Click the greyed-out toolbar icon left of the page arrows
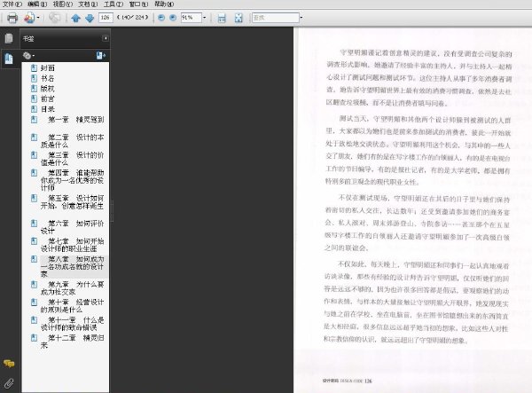 [54, 18]
